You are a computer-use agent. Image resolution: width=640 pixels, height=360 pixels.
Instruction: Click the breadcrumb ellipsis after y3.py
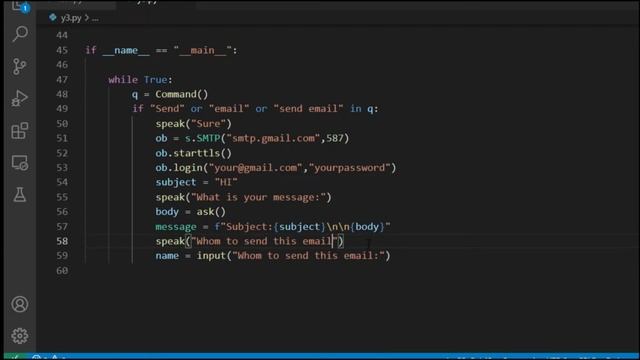[95, 18]
